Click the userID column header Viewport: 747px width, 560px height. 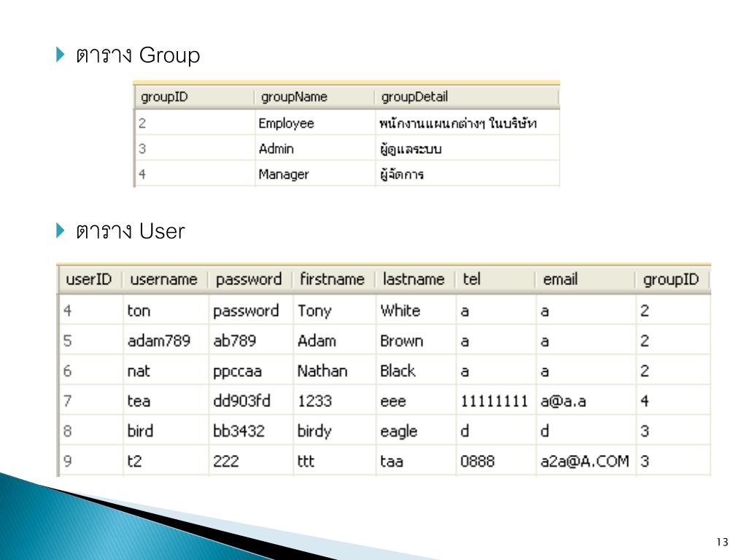90,279
